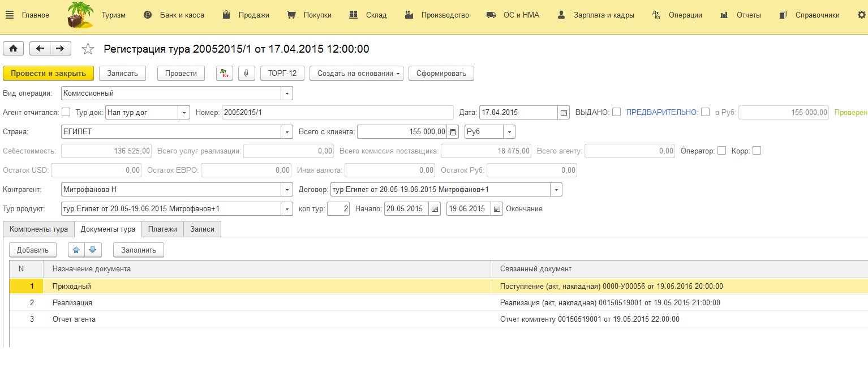Toggle the Агент отчитался checkbox
Image resolution: width=868 pixels, height=367 pixels.
(66, 112)
